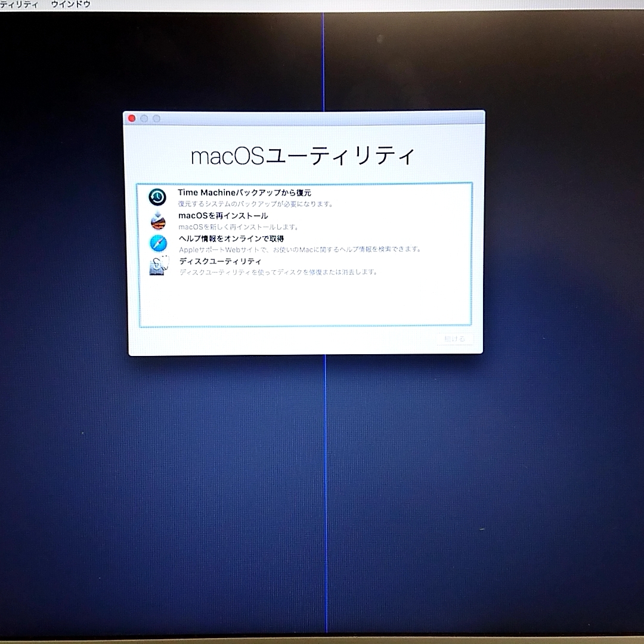644x644 pixels.
Task: Click description 'ディスクユーティリティを使ってディスクを修復または消去します。'
Action: click(278, 272)
